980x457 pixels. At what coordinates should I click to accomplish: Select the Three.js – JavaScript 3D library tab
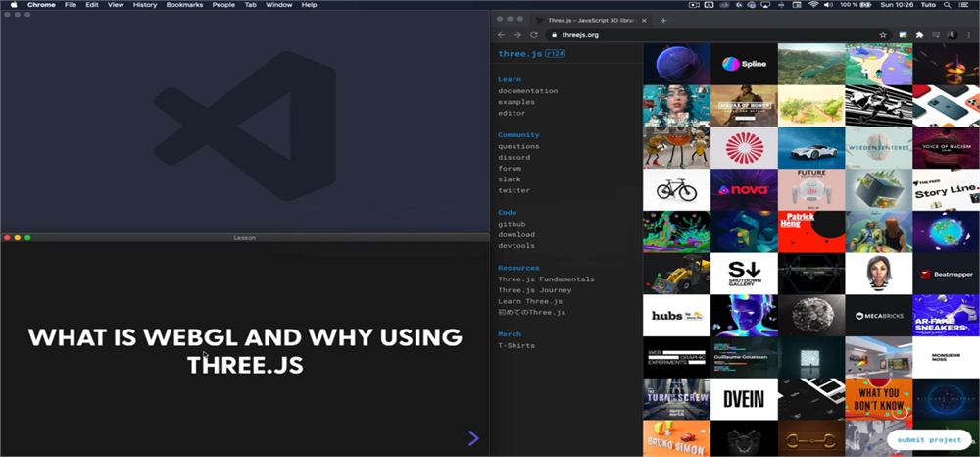tap(591, 20)
